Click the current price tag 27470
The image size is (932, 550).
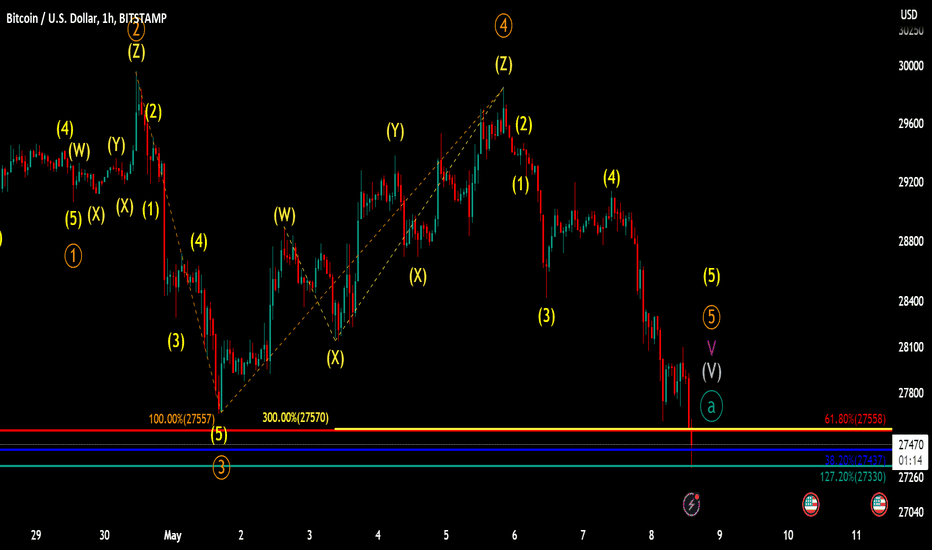click(x=911, y=444)
